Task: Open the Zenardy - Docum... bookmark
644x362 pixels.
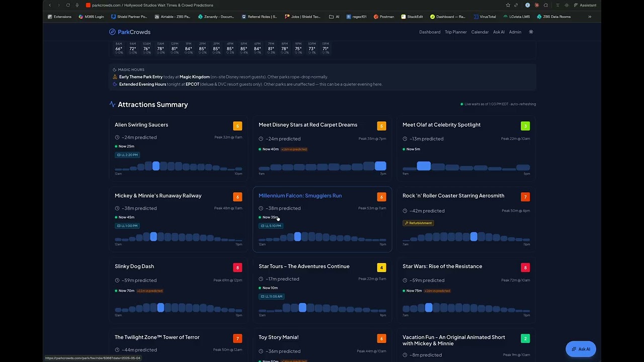Action: click(x=216, y=17)
